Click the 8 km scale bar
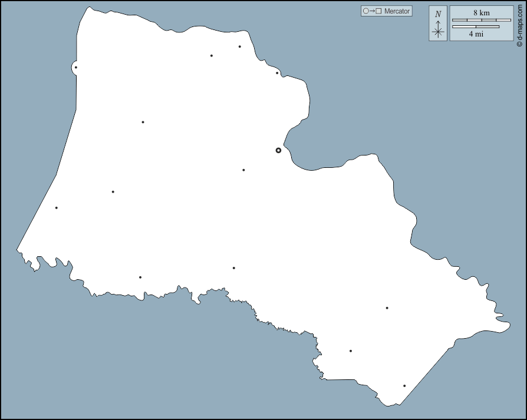This screenshot has height=420, width=527. (x=482, y=20)
